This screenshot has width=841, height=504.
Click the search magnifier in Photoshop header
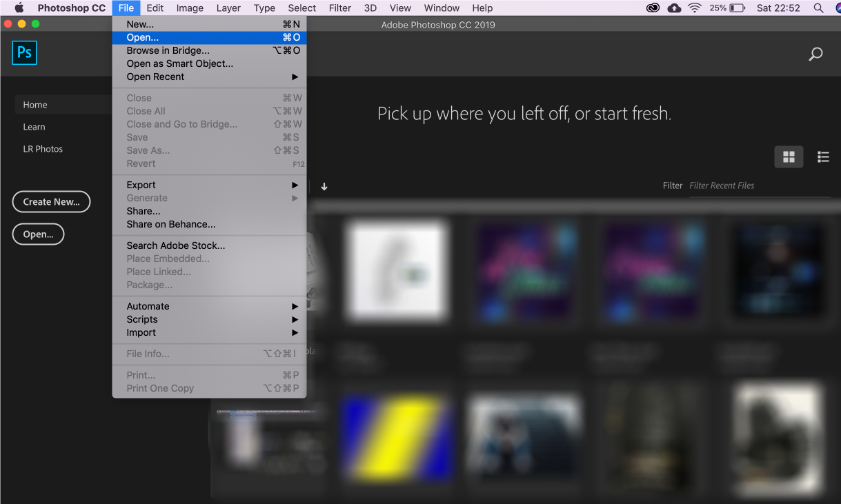(x=815, y=54)
